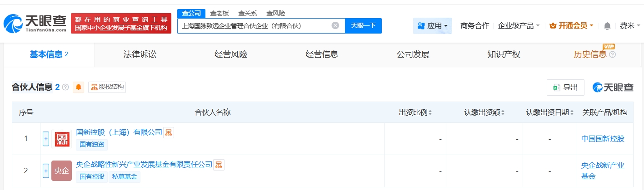Open equity chart icon for 央企战略性新兴产业发展基金
644x190 pixels.
(x=219, y=165)
